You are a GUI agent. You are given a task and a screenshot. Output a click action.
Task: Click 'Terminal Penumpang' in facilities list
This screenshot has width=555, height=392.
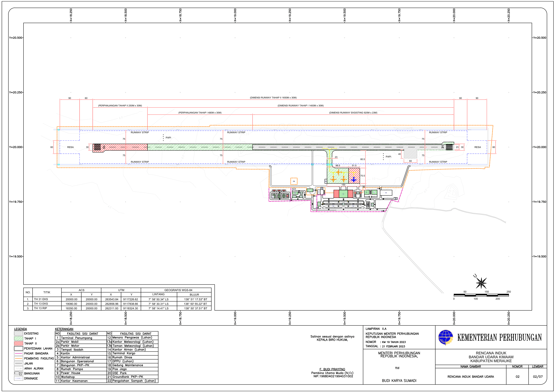pos(76,338)
